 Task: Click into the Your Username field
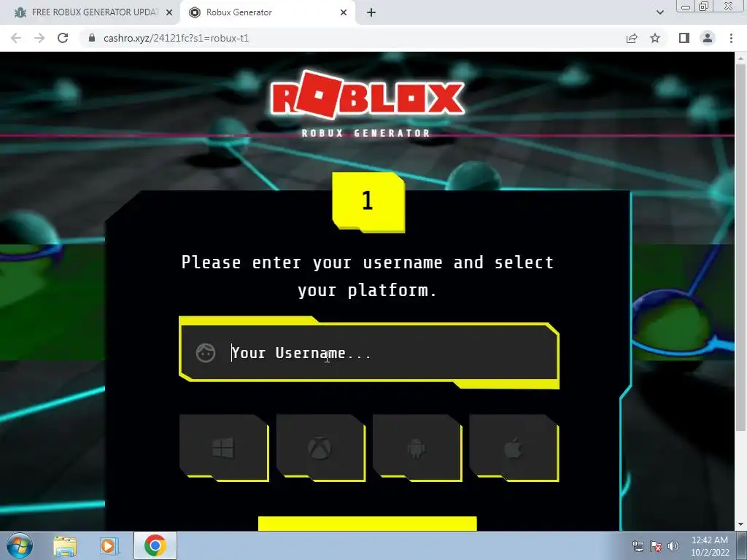point(368,353)
